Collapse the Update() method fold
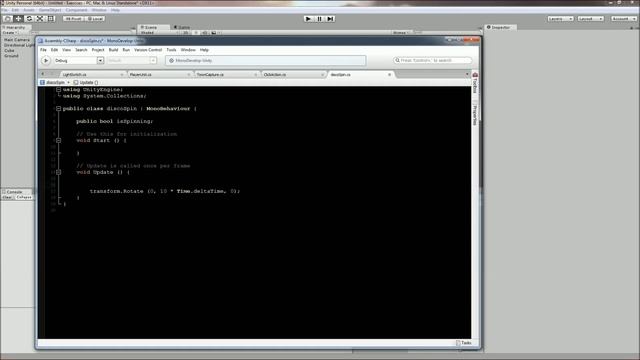The image size is (640, 360). click(x=58, y=172)
